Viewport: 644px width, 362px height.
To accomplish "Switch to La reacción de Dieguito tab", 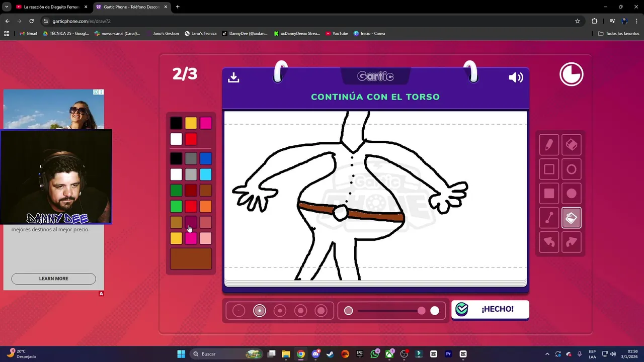I will coord(52,7).
